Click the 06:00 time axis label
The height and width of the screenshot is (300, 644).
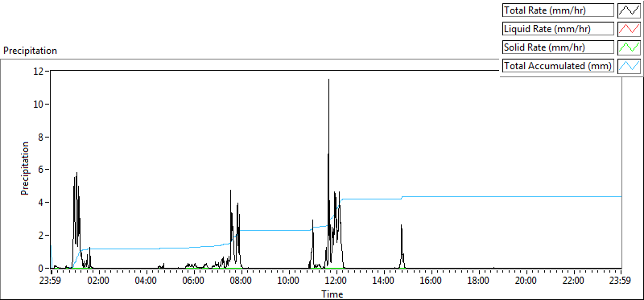click(x=194, y=282)
